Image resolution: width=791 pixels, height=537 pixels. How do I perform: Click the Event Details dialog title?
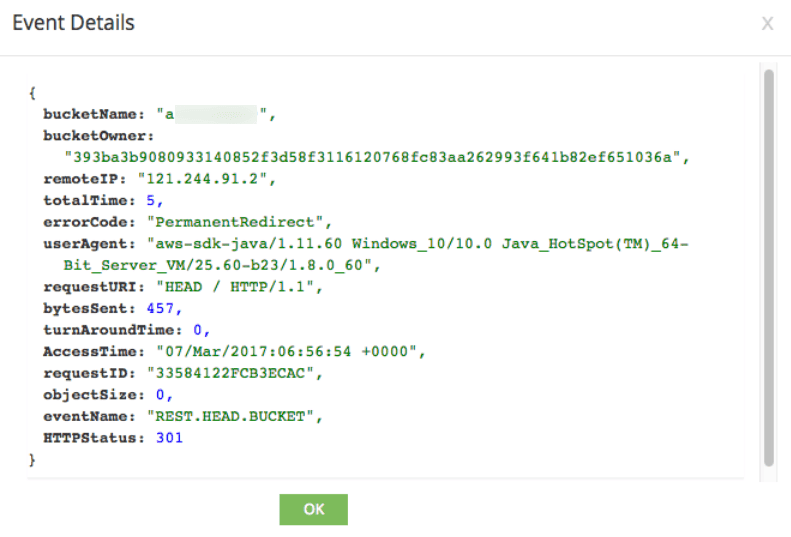pos(73,23)
